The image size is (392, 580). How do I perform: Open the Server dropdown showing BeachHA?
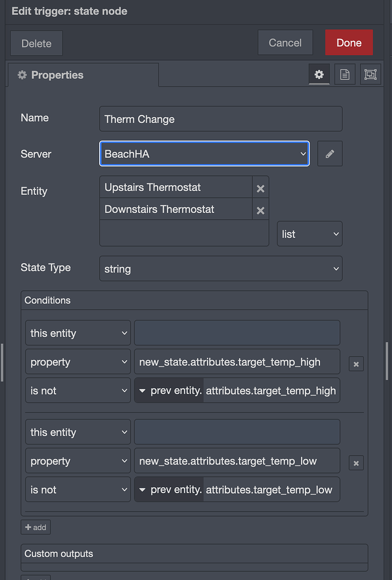(x=205, y=154)
